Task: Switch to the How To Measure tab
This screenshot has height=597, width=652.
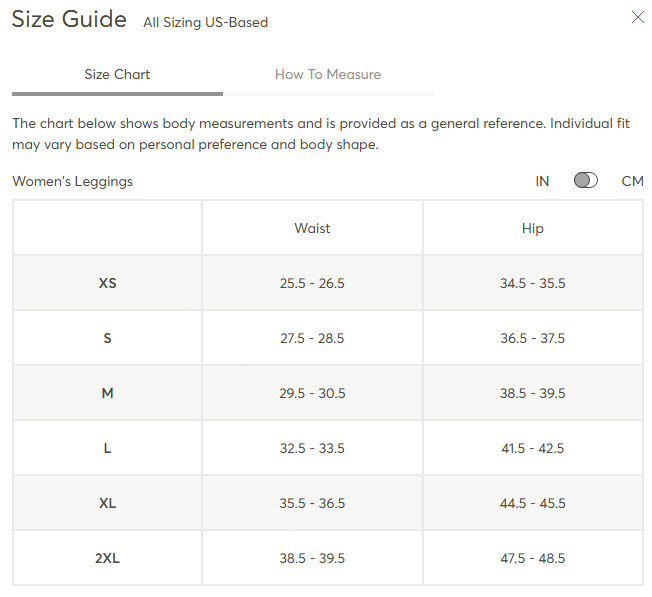Action: point(328,74)
